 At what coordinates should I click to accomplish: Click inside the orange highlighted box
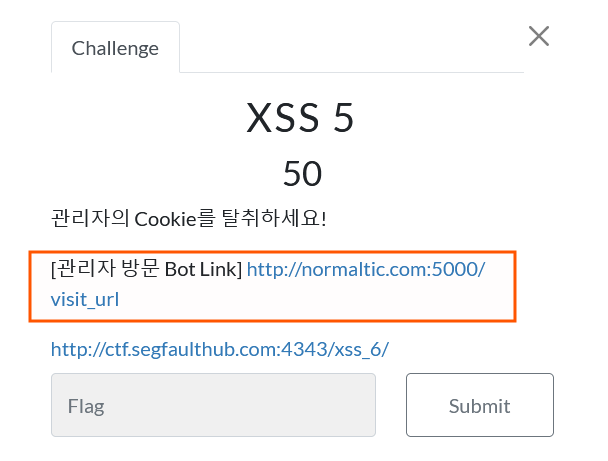click(272, 286)
